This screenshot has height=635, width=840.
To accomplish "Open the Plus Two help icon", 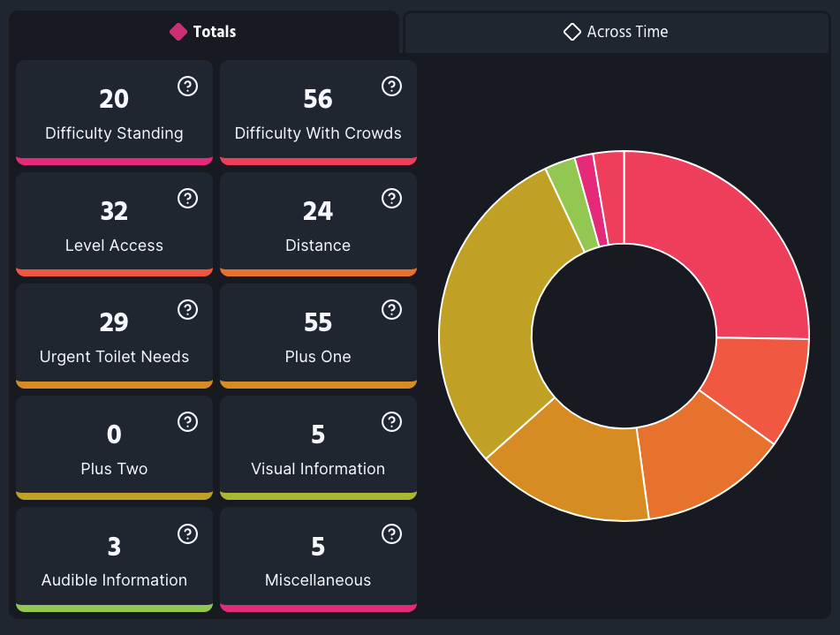I will point(187,422).
